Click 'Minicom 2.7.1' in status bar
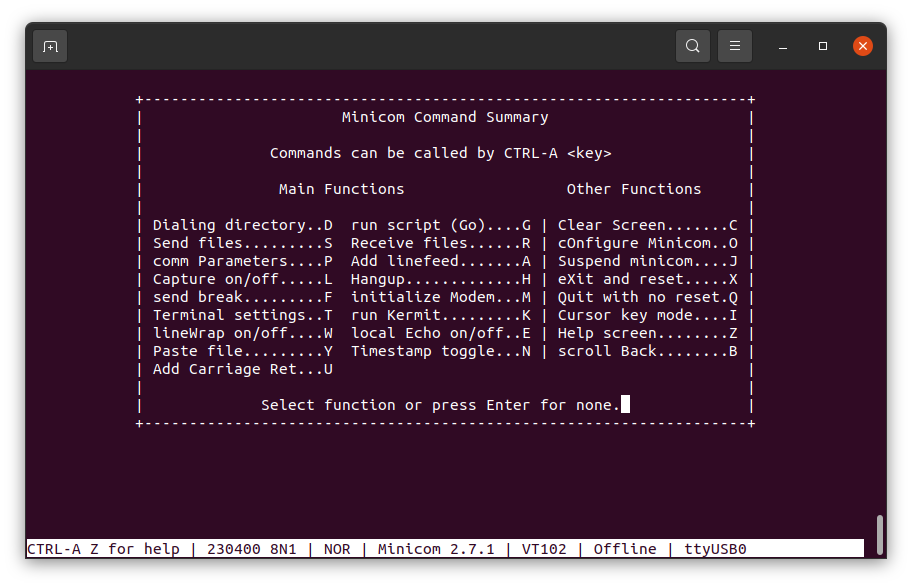The height and width of the screenshot is (587, 912). (x=436, y=549)
